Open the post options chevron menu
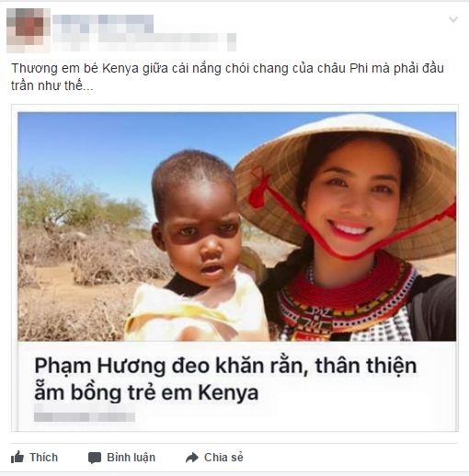Screen dimensions: 469x476 [453, 19]
